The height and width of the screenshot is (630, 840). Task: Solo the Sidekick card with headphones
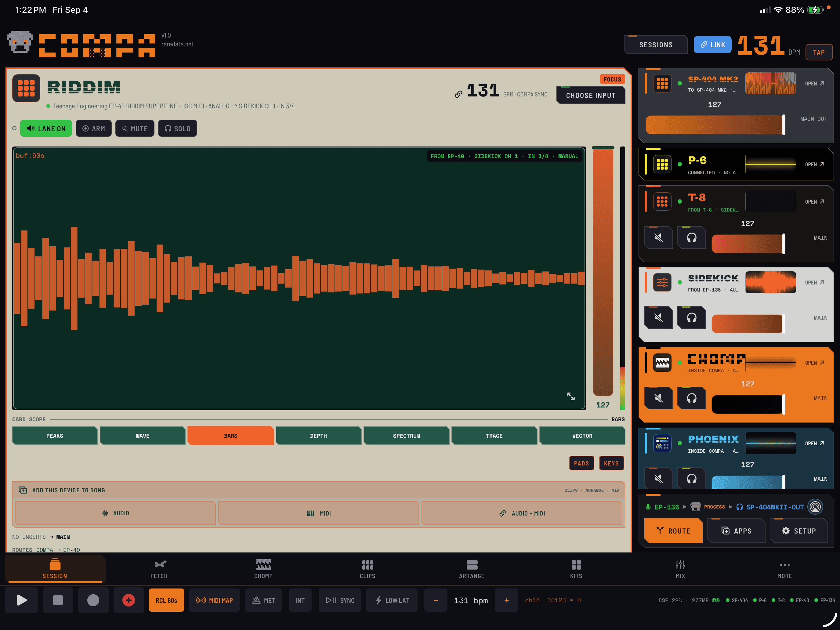(x=692, y=317)
